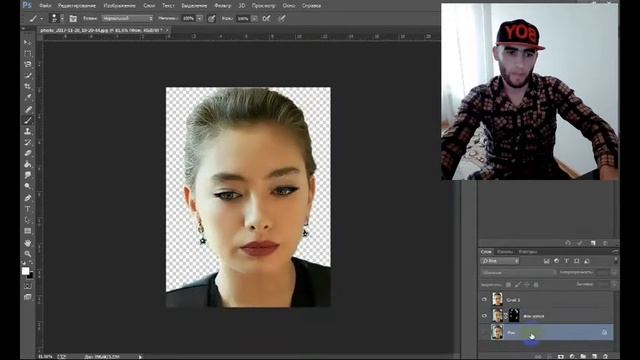The image size is (640, 360).
Task: Select the Brush tool in toolbox
Action: click(x=28, y=120)
